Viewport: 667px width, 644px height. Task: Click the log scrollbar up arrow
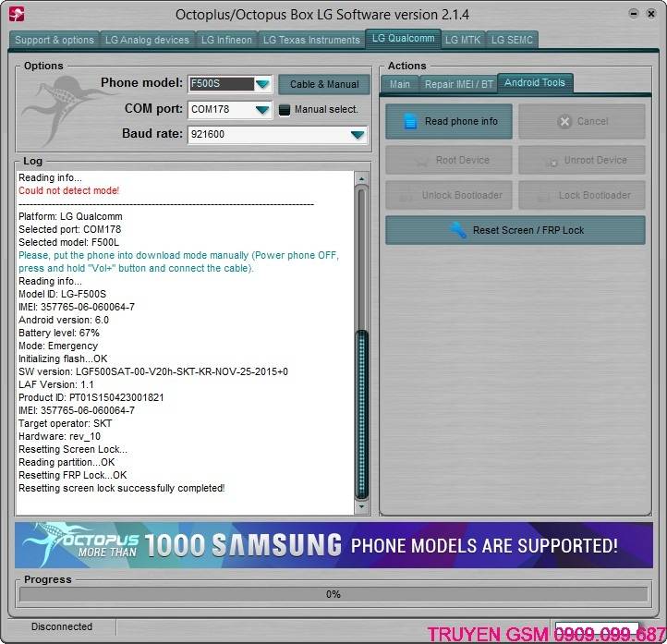click(361, 179)
